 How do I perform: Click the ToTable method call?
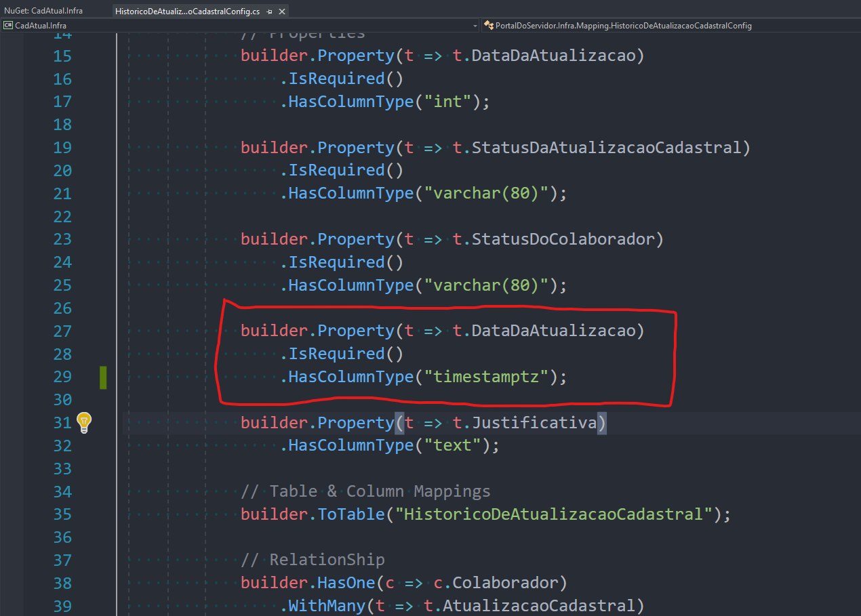(352, 514)
